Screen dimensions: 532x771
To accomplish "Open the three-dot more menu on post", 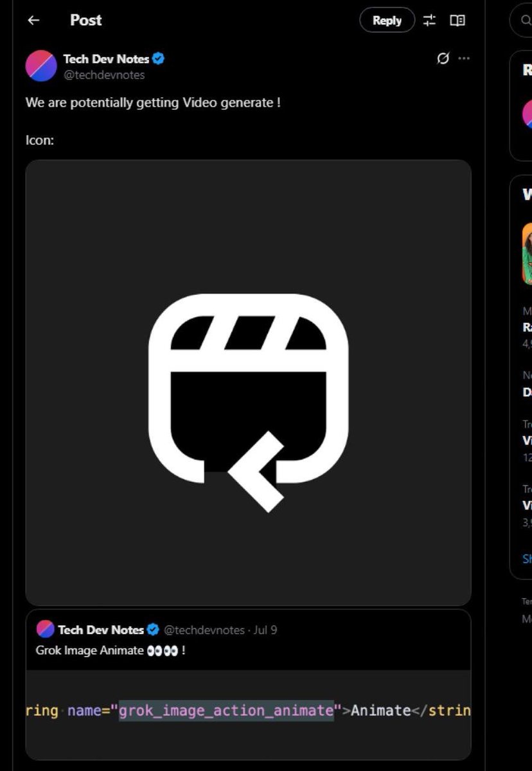I will tap(464, 58).
